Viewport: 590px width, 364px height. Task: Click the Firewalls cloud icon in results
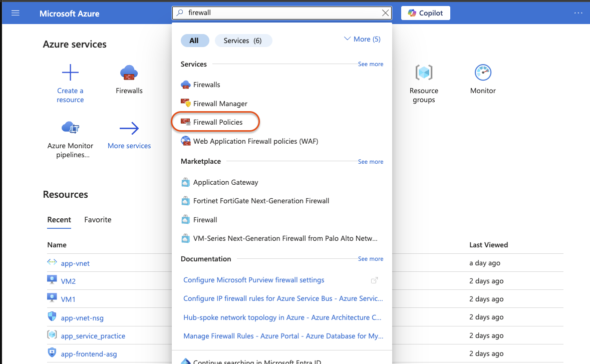185,85
